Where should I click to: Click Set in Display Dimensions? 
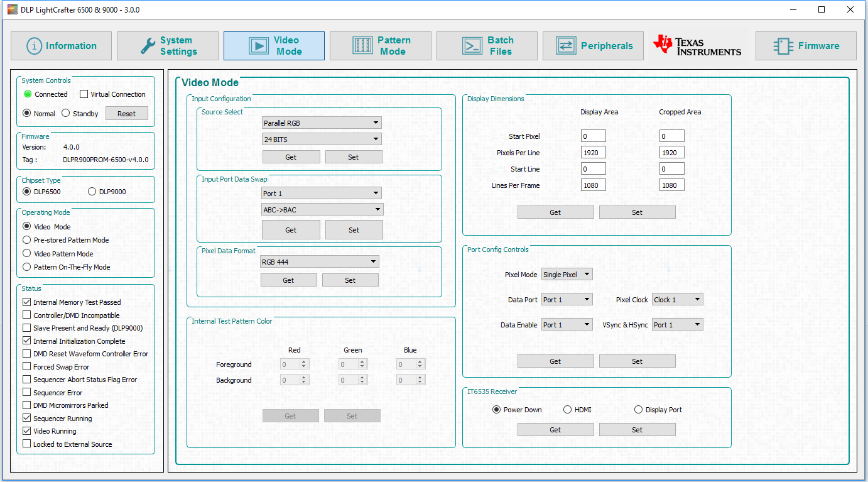pos(637,212)
